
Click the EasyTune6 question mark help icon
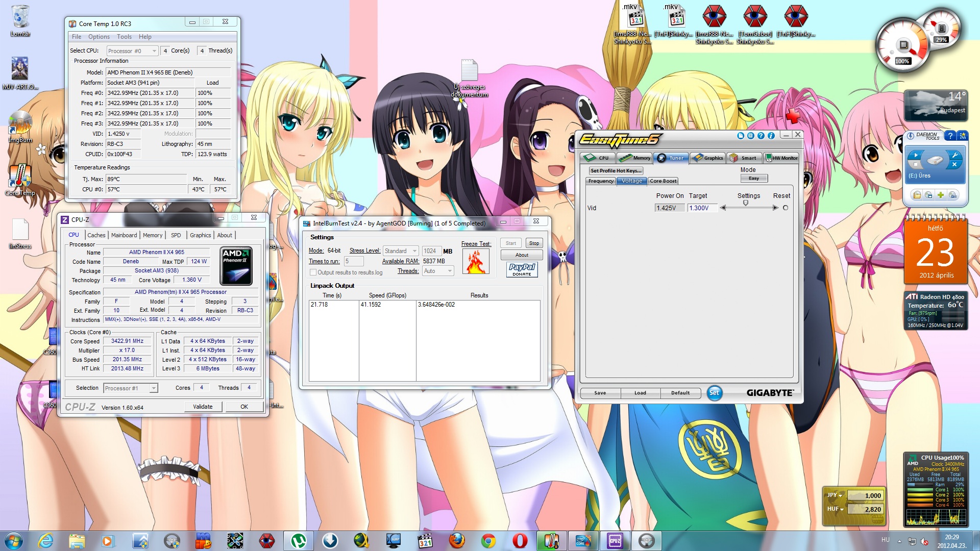point(761,136)
